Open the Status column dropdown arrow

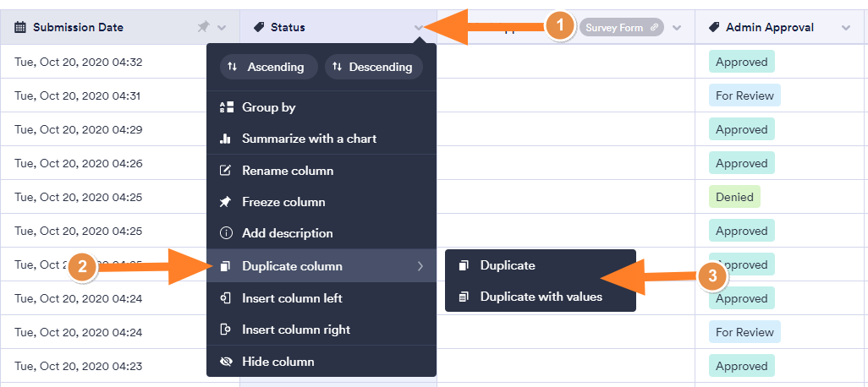coord(420,28)
